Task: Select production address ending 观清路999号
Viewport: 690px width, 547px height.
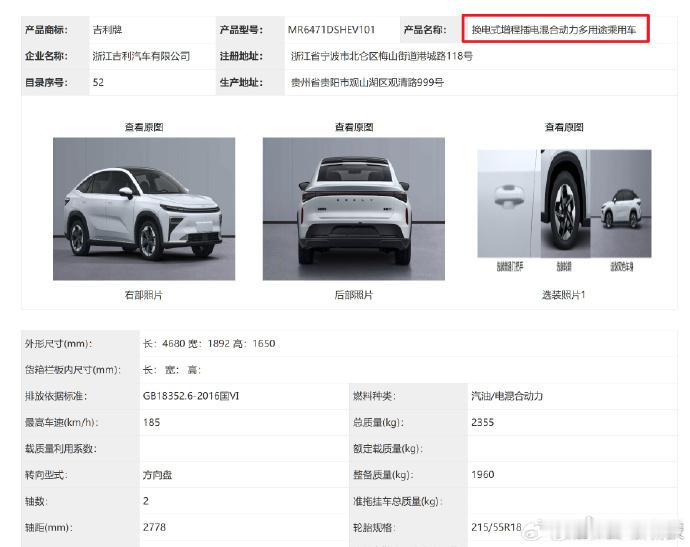Action: click(367, 82)
